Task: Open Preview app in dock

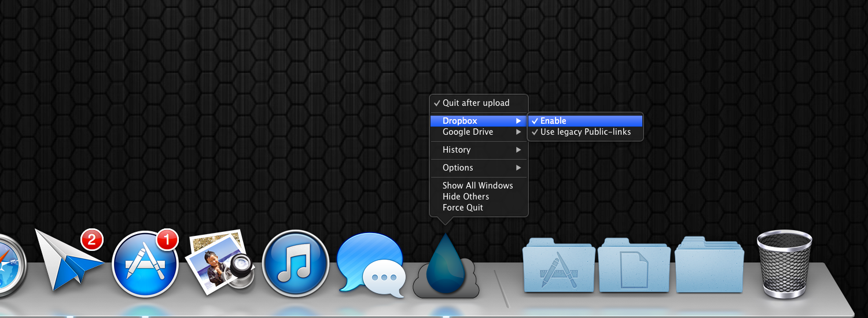Action: (x=220, y=263)
